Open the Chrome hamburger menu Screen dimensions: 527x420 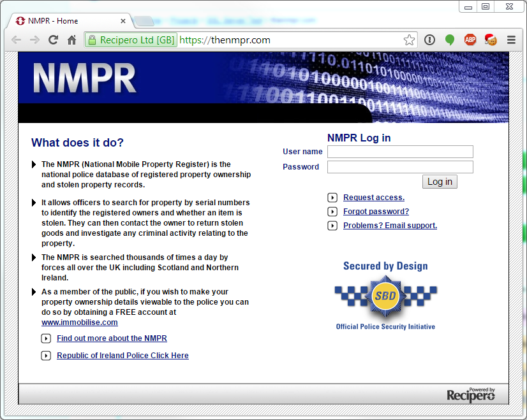click(x=511, y=40)
